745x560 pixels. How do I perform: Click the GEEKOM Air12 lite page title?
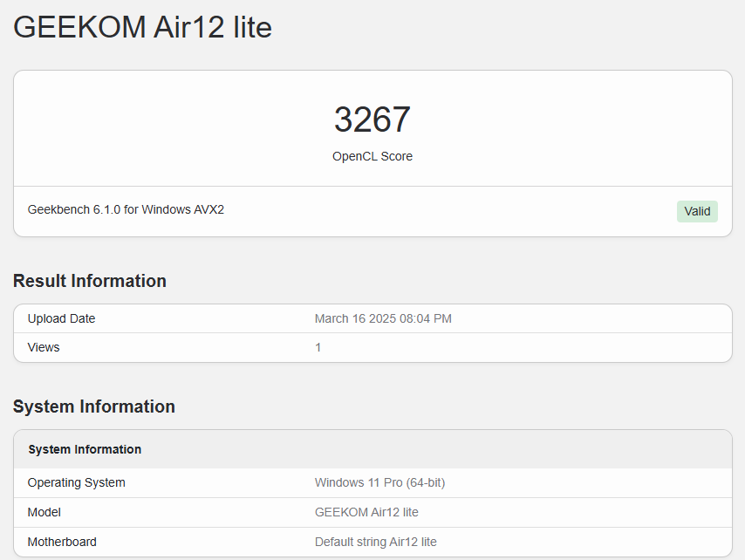(x=142, y=27)
